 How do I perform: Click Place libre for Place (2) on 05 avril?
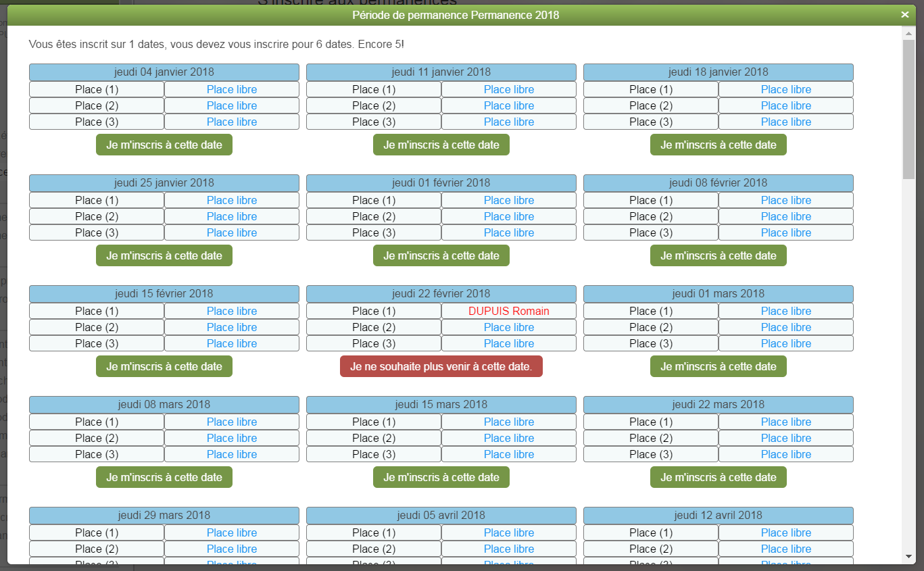pyautogui.click(x=509, y=549)
